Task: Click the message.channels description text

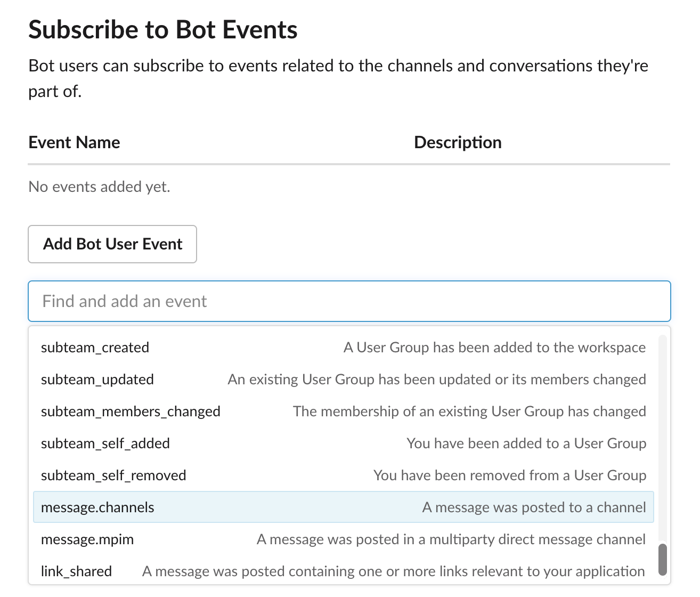Action: point(534,507)
